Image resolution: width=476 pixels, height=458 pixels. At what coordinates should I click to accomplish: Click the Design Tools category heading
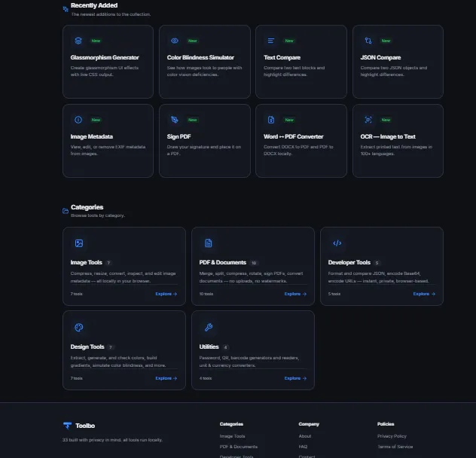(87, 347)
